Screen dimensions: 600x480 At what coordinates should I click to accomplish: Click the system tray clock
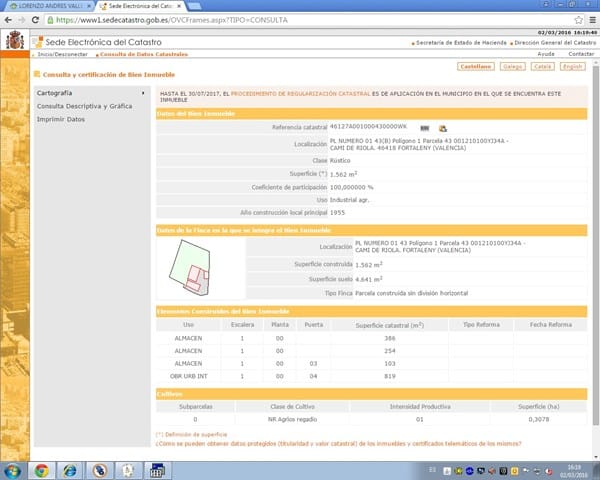(x=574, y=471)
